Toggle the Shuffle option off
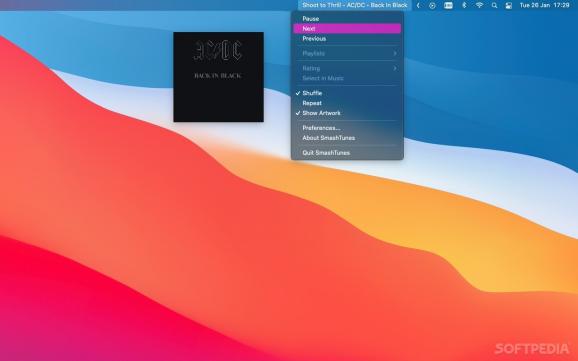Viewport: 578px width, 361px height. point(347,93)
